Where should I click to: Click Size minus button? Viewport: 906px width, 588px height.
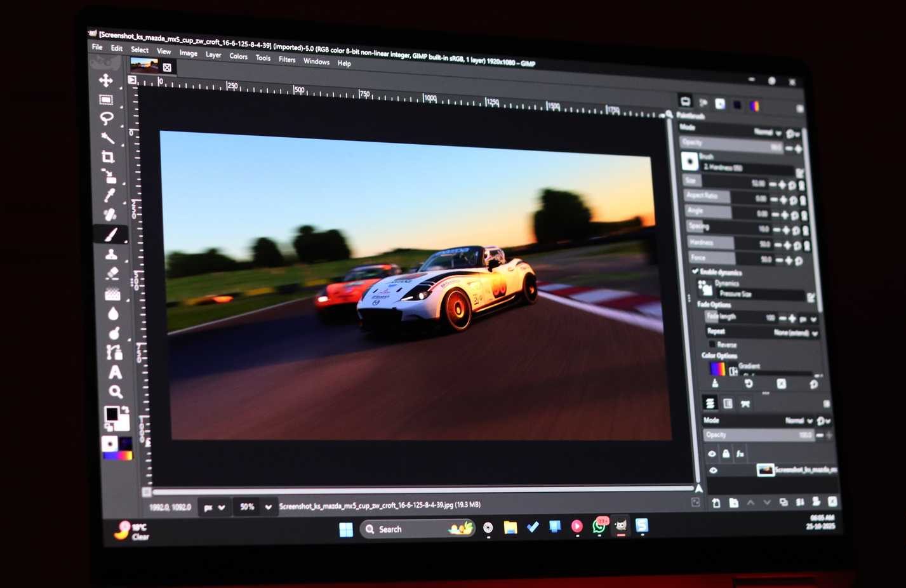point(773,184)
